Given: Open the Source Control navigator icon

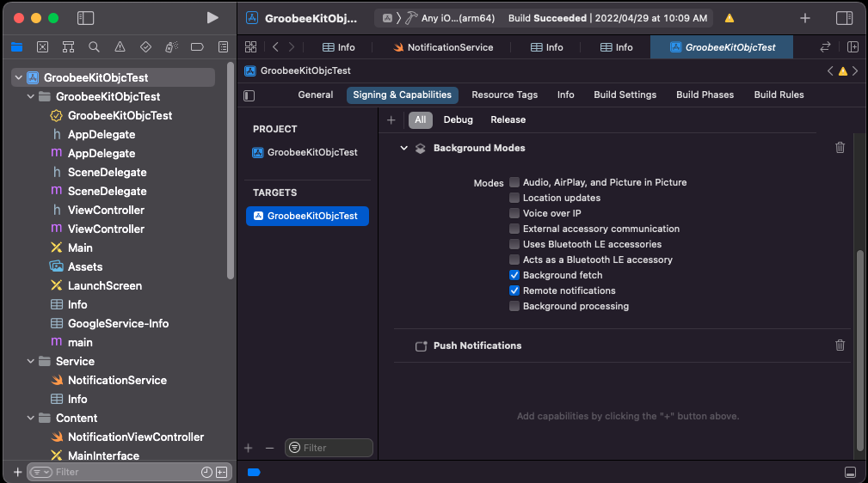Looking at the screenshot, I should [x=43, y=47].
